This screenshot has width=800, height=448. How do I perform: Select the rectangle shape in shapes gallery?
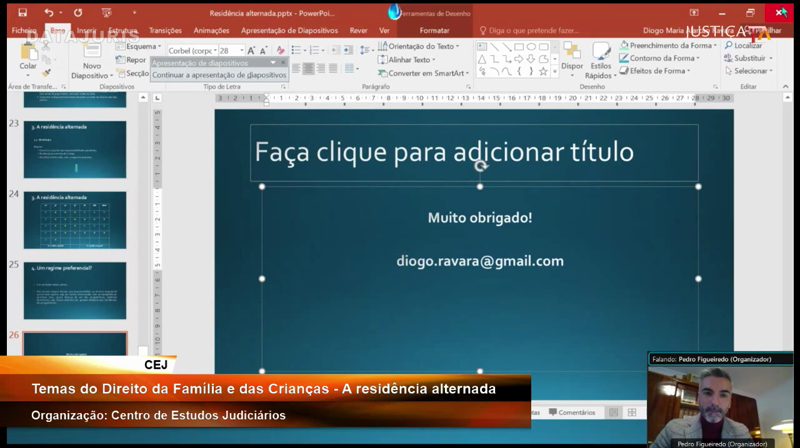(518, 46)
